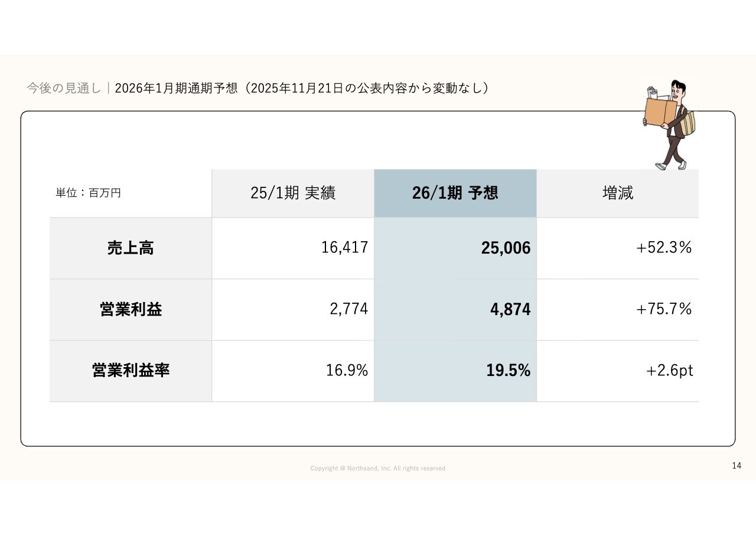Click the man carrying a box illustration
The image size is (756, 535).
tap(669, 125)
